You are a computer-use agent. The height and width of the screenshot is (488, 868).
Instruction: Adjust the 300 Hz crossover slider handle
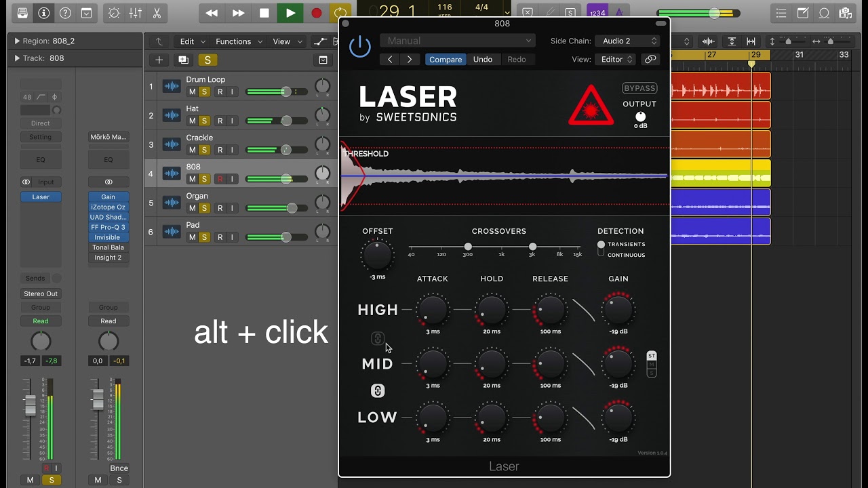pyautogui.click(x=468, y=247)
